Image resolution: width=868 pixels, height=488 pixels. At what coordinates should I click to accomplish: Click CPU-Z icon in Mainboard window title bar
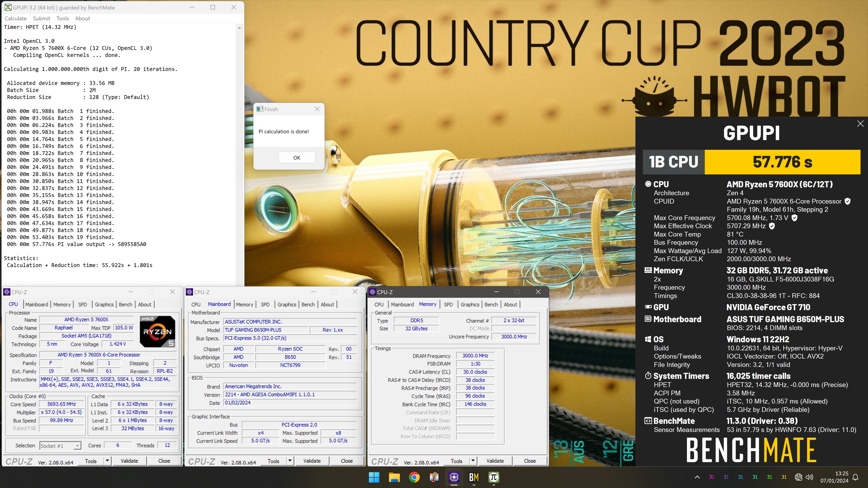click(x=190, y=292)
